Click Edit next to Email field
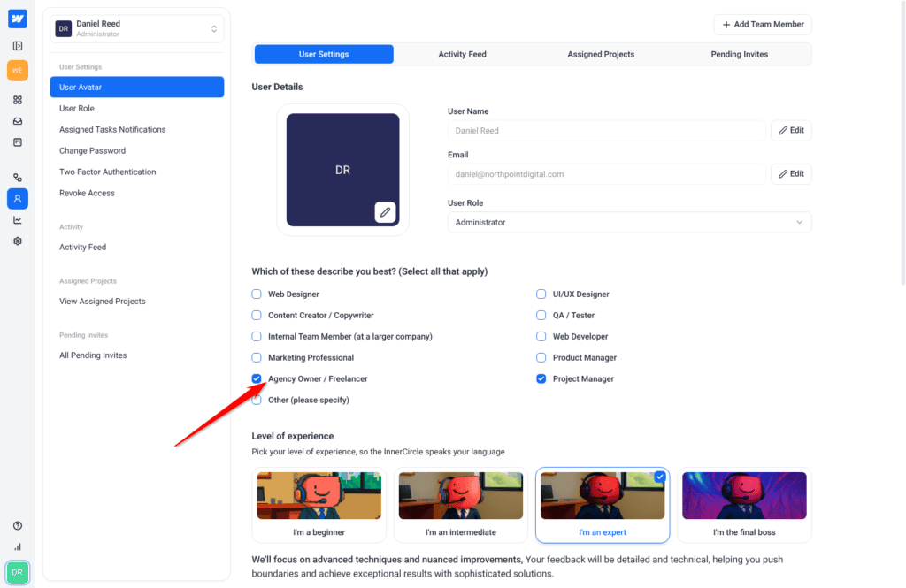Image resolution: width=906 pixels, height=588 pixels. (791, 174)
